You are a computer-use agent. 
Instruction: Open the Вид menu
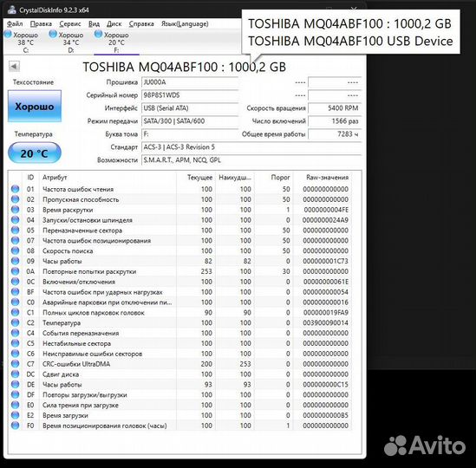pyautogui.click(x=94, y=23)
